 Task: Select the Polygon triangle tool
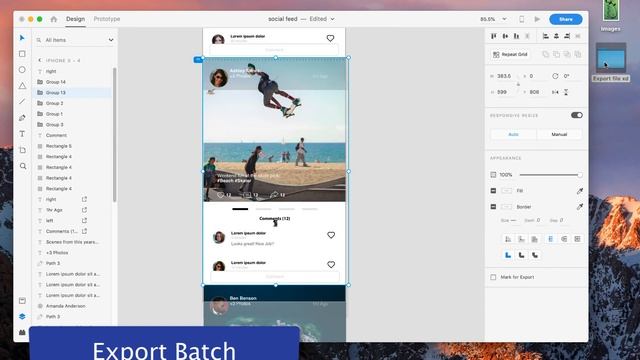[x=22, y=86]
